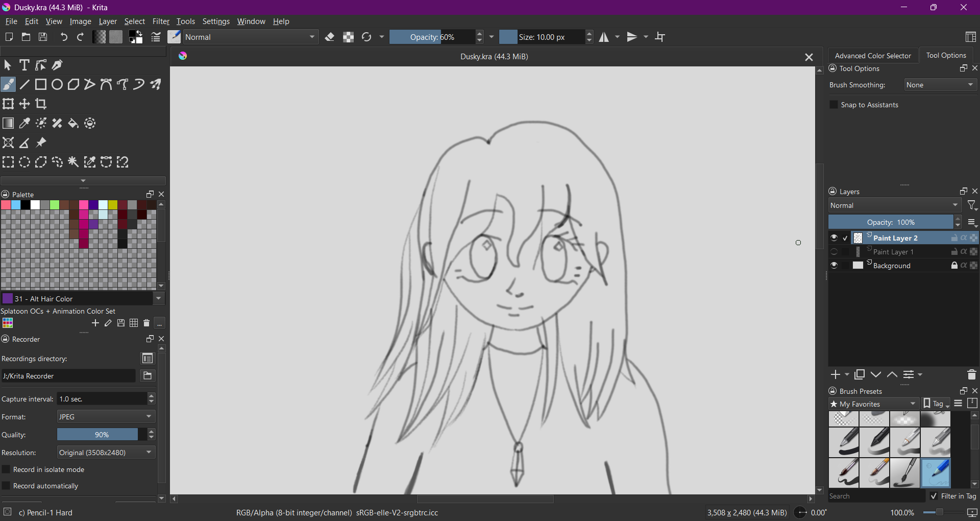Increase capture interval with stepper
Image resolution: width=980 pixels, height=521 pixels.
point(151,395)
